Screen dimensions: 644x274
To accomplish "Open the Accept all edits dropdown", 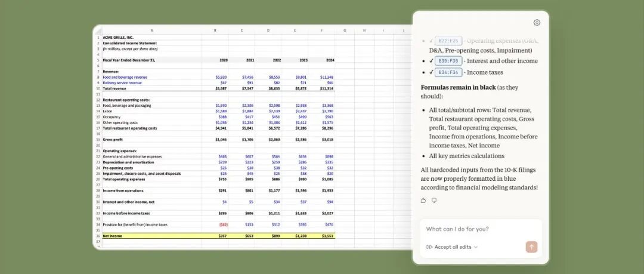I will [x=452, y=247].
